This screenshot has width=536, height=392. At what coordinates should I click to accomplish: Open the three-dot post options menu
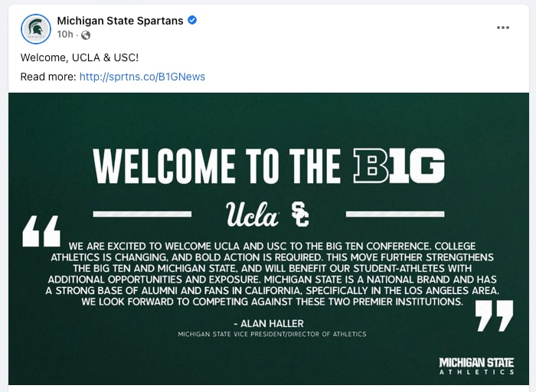click(502, 28)
